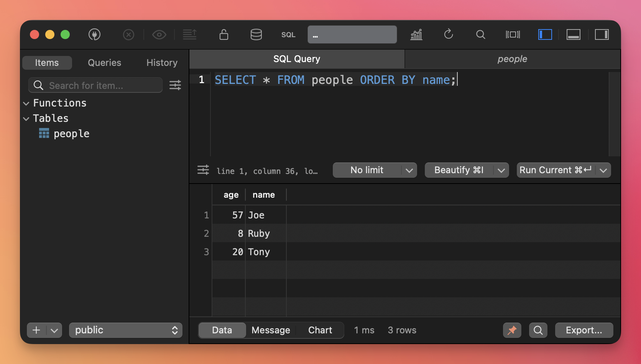Switch to the History tab

[162, 63]
